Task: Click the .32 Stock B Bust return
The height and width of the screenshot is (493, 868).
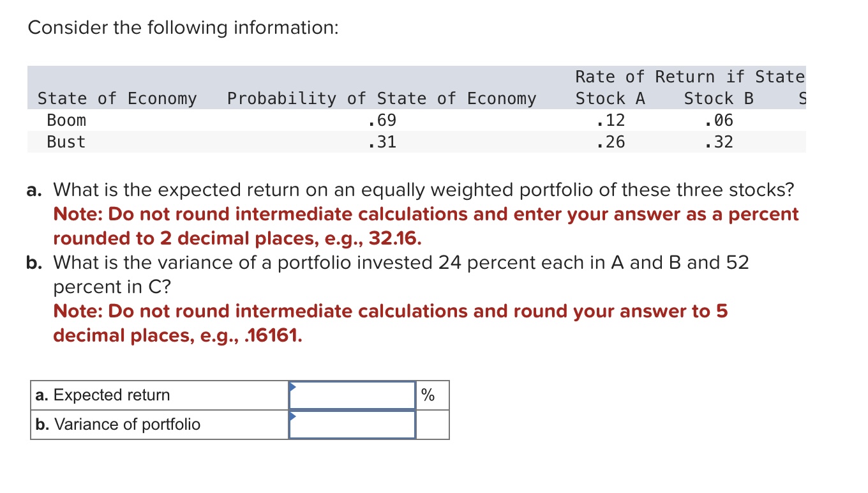Action: [719, 142]
